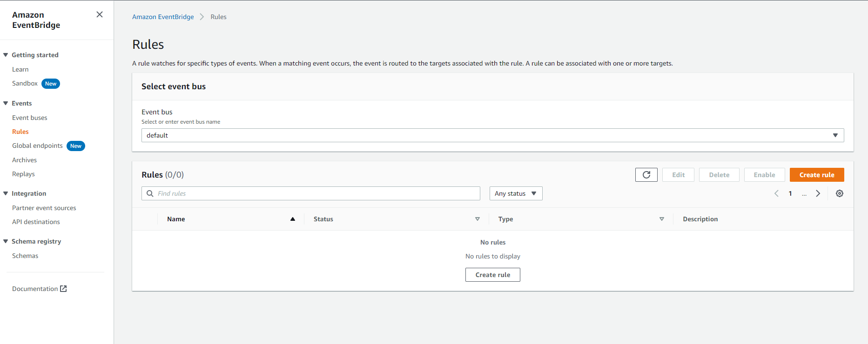Open Archives page
The image size is (868, 344).
coord(25,160)
